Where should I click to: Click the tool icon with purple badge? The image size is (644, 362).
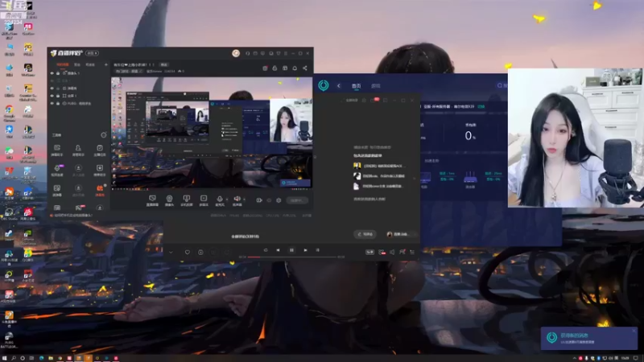pos(57,170)
